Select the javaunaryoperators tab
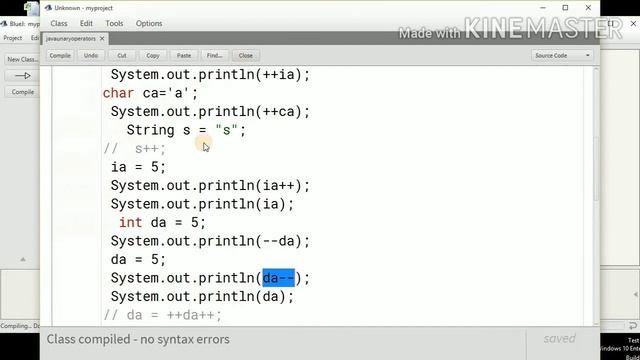 point(71,39)
